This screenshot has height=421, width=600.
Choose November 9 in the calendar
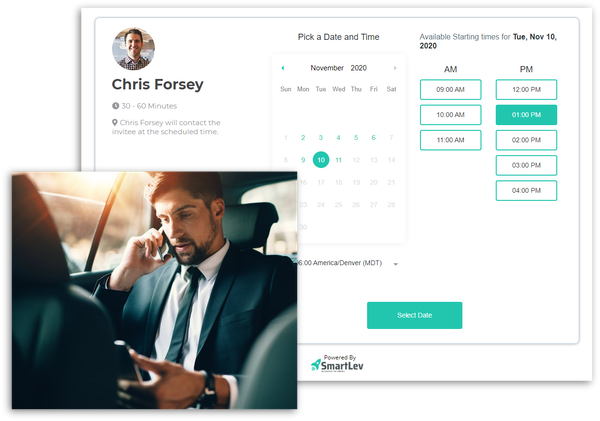(x=303, y=160)
